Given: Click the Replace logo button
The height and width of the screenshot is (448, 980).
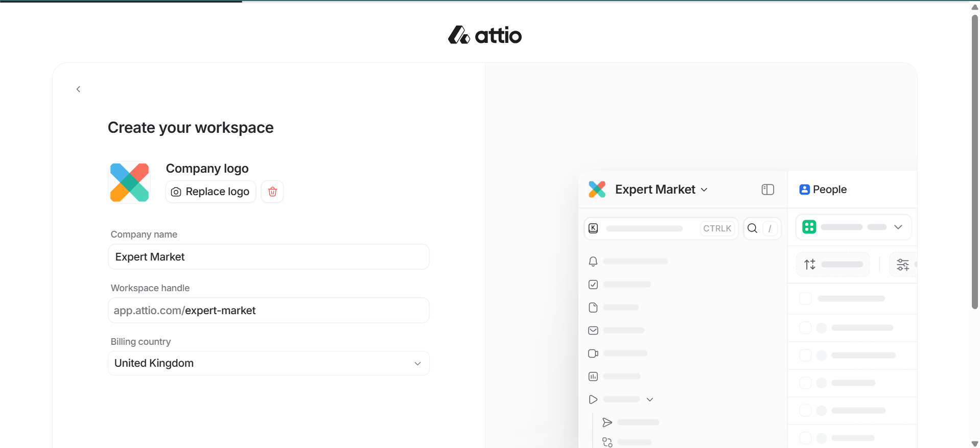Looking at the screenshot, I should pos(211,192).
